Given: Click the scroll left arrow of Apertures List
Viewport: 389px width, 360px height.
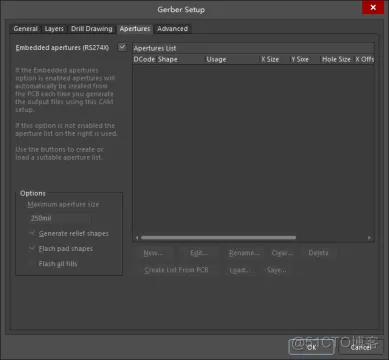Looking at the screenshot, I should pyautogui.click(x=137, y=238).
